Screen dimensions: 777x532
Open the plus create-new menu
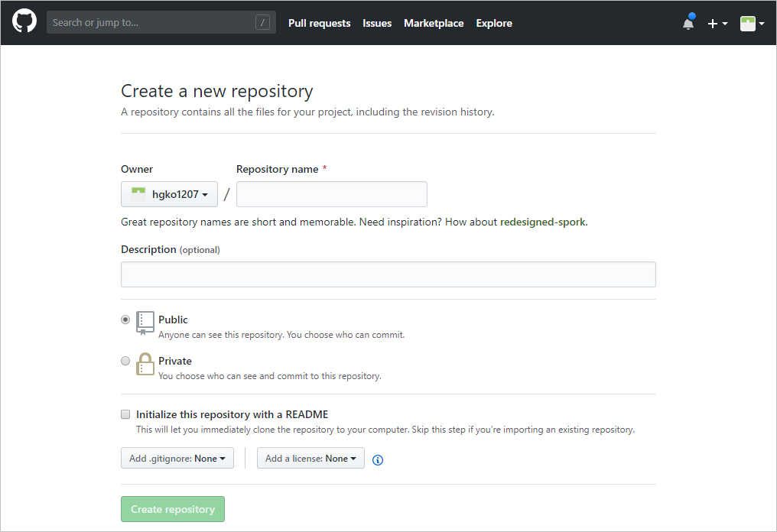[717, 23]
